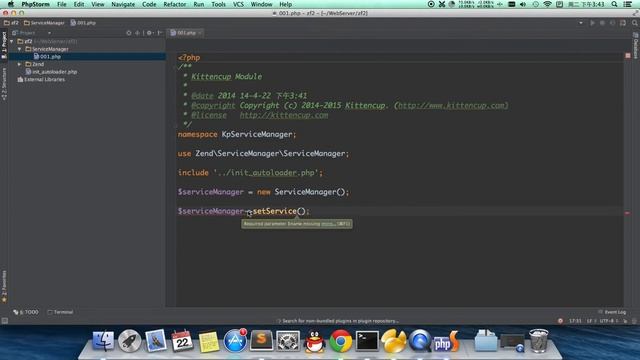Click 001.php breadcrumb in navigation bar
The width and height of the screenshot is (640, 360).
(x=83, y=23)
